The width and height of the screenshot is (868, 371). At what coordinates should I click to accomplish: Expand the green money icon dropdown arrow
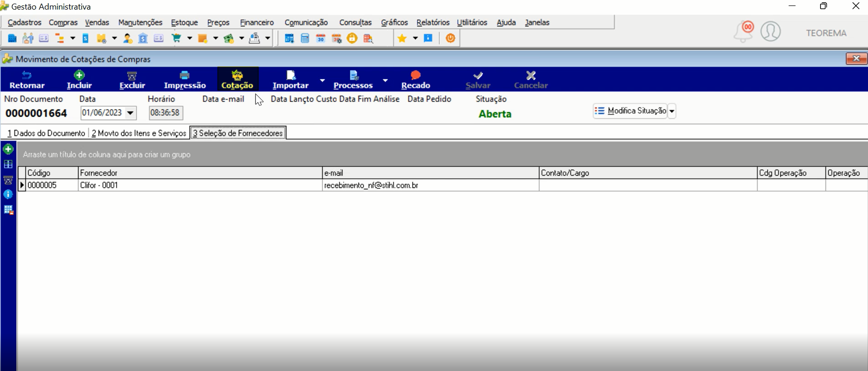(241, 38)
